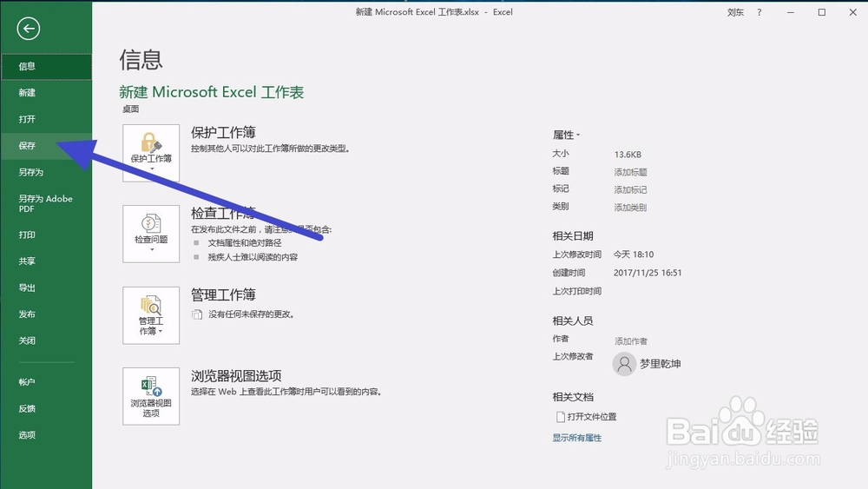The width and height of the screenshot is (868, 489).
Task: Click the Open File Location (打开文件位置) link
Action: click(592, 416)
